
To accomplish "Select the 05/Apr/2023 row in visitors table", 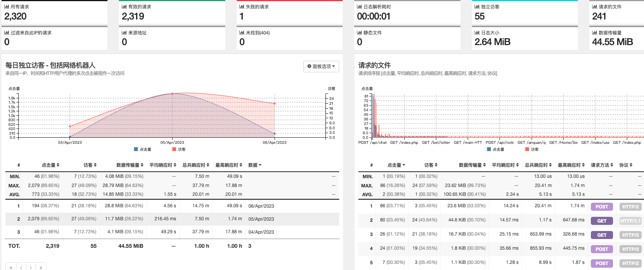I will coord(172,219).
